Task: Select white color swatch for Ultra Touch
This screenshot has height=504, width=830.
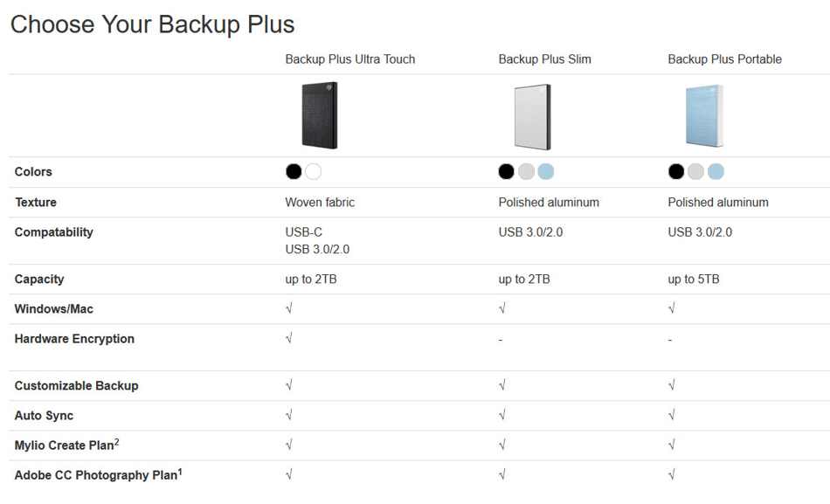Action: point(314,171)
